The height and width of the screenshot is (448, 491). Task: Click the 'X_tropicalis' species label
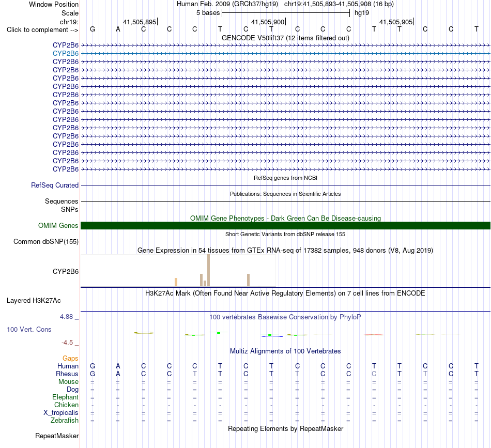(61, 413)
